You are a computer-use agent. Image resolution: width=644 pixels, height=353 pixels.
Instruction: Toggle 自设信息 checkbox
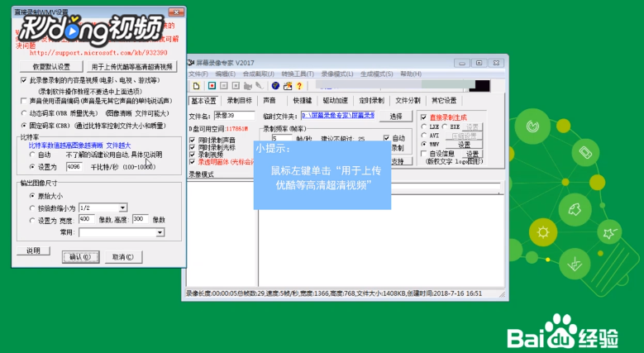click(x=424, y=153)
